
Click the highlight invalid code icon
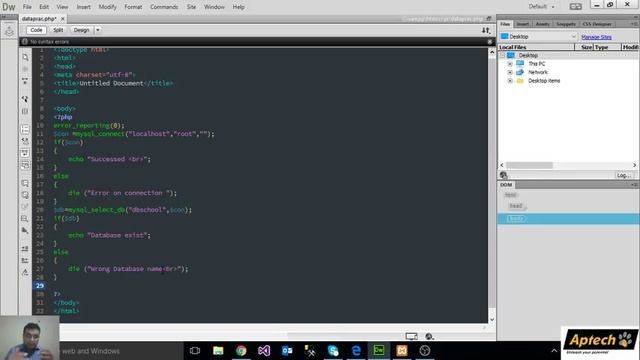tap(25, 141)
